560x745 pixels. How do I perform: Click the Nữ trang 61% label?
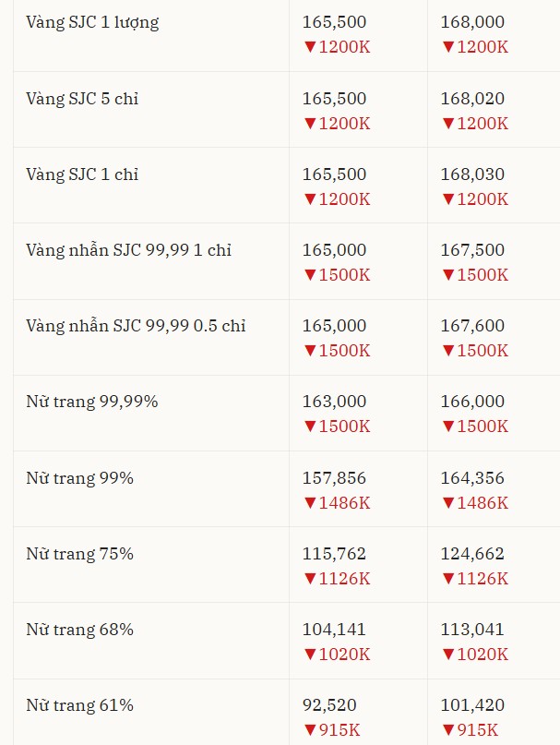(79, 705)
